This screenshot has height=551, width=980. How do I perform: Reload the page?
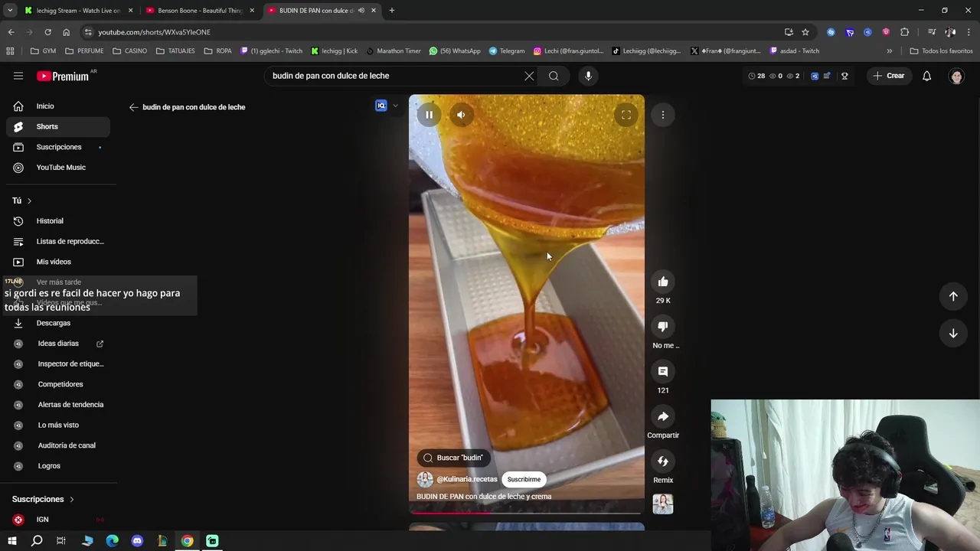coord(47,32)
